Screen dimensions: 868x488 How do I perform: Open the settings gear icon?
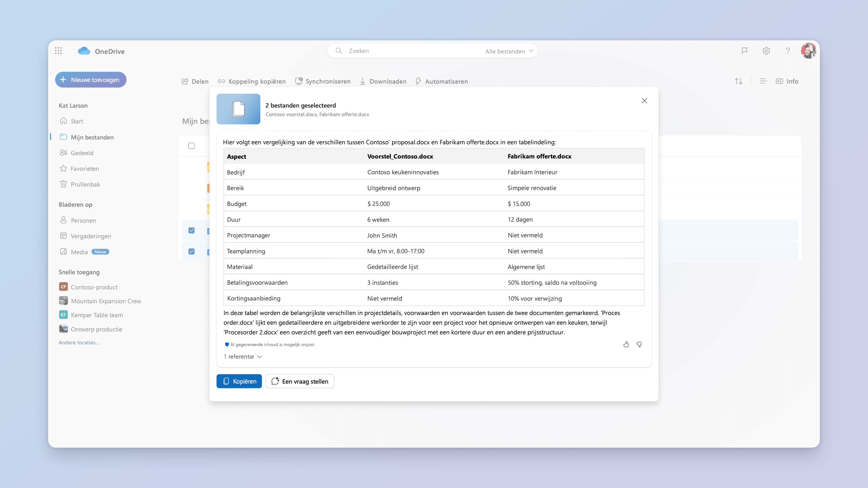click(x=766, y=51)
